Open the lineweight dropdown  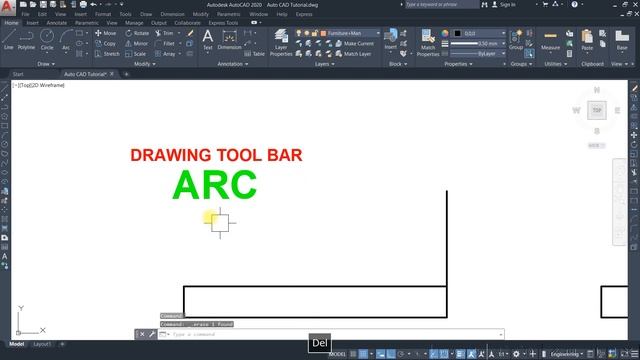click(x=503, y=43)
